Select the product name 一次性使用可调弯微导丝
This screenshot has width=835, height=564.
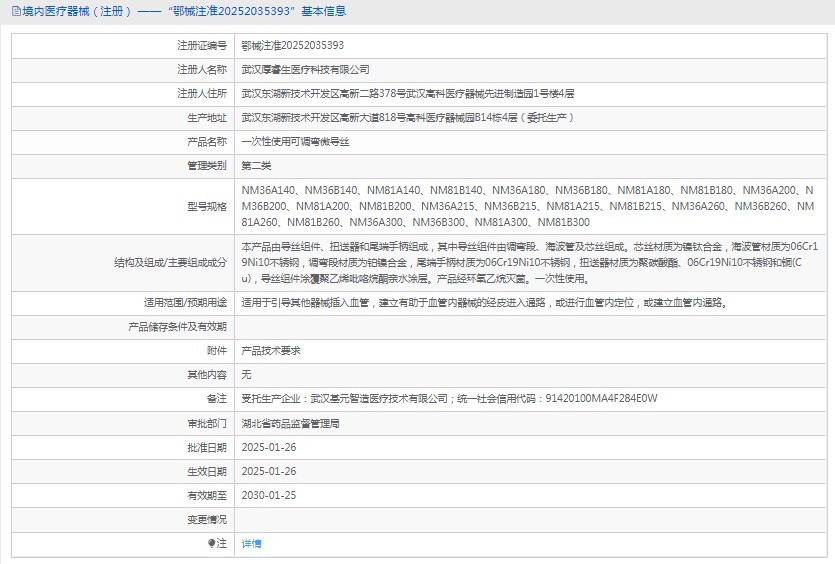(x=296, y=142)
